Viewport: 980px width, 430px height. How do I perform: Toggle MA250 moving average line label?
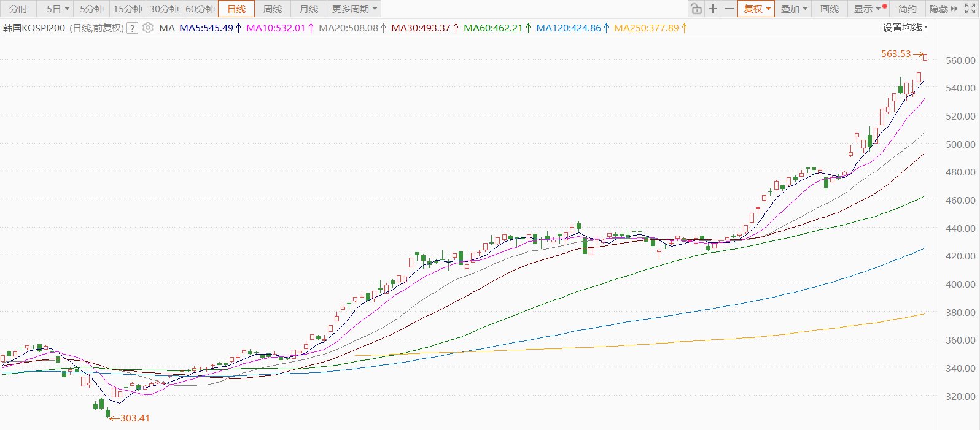647,28
